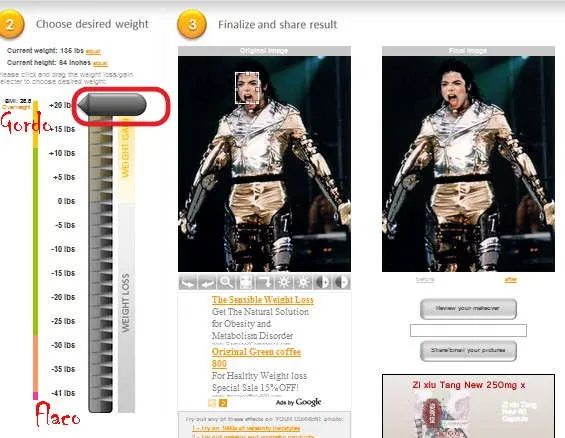Focus the text field between the buttons
Viewport: 565px width, 438px height.
[468, 330]
